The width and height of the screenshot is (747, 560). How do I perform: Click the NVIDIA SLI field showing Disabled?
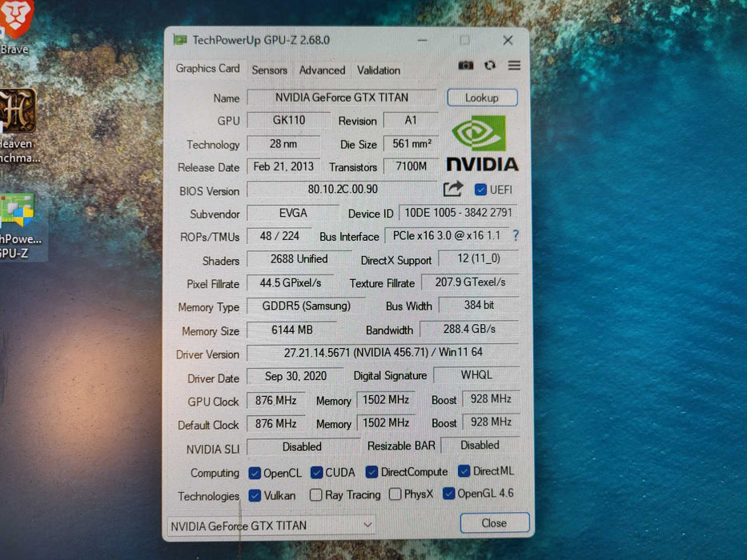pos(302,446)
